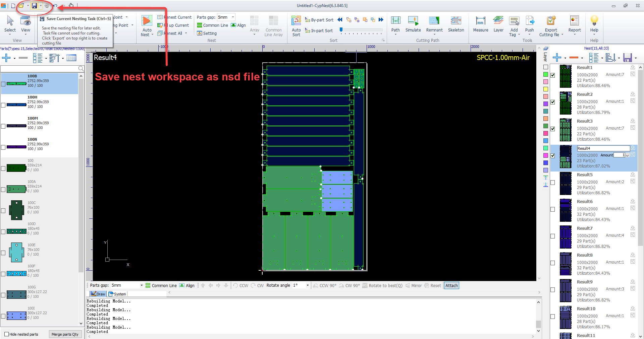
Task: Uncheck Result1 checkbox
Action: [x=553, y=75]
